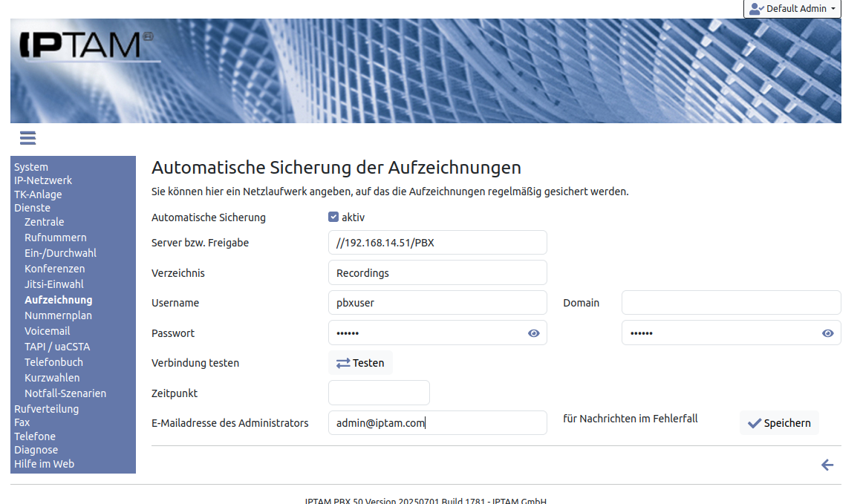This screenshot has width=860, height=504.
Task: Disable the 'aktiv' automatic backup checkbox
Action: pos(333,217)
